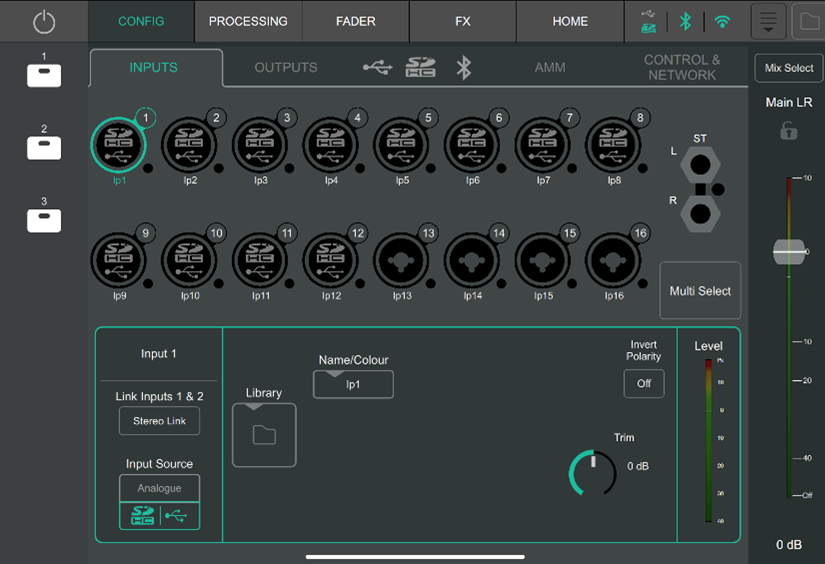This screenshot has width=825, height=564.
Task: Select input socket Ip7
Action: coord(542,145)
